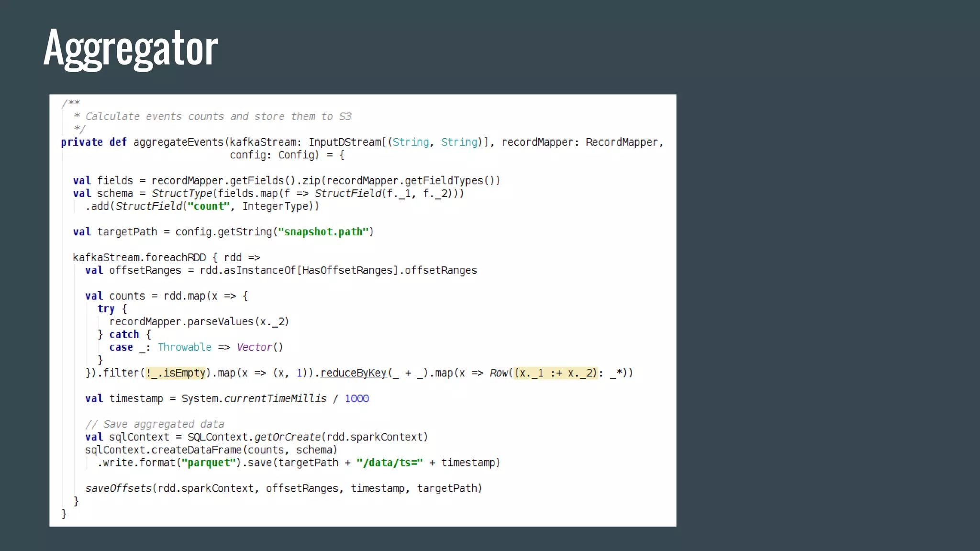This screenshot has height=551, width=980.
Task: Click the highlighted '(x._1 :+ x._2)' expression
Action: click(x=556, y=373)
